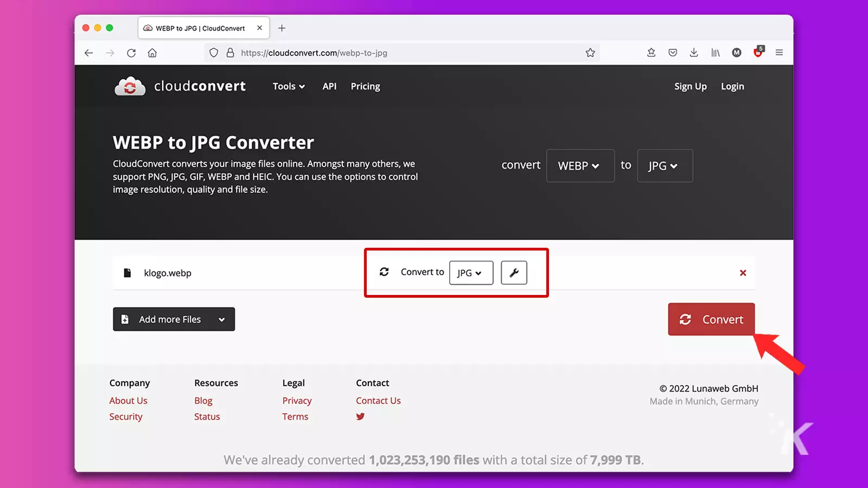The width and height of the screenshot is (868, 488).
Task: Remove klogo.webp with the red X
Action: (x=743, y=273)
